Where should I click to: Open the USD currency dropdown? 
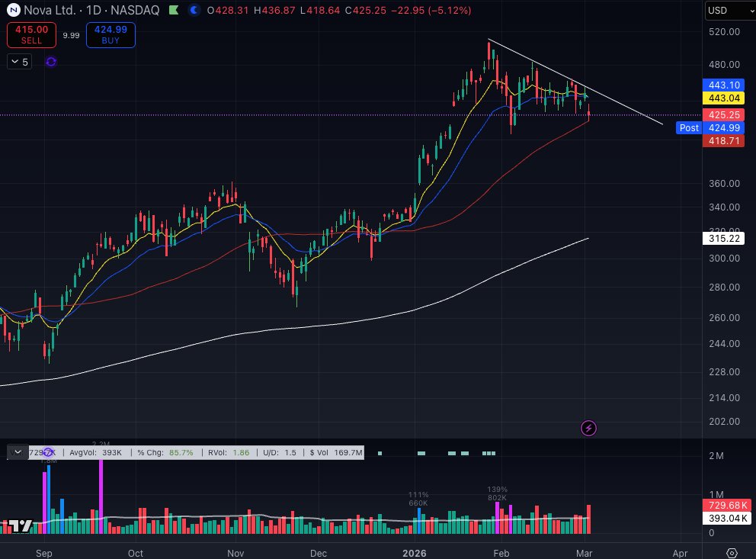[730, 10]
